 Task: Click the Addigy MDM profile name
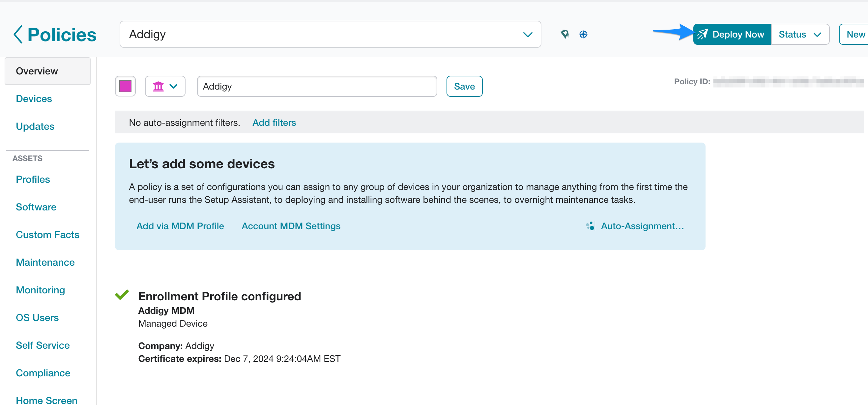(166, 310)
